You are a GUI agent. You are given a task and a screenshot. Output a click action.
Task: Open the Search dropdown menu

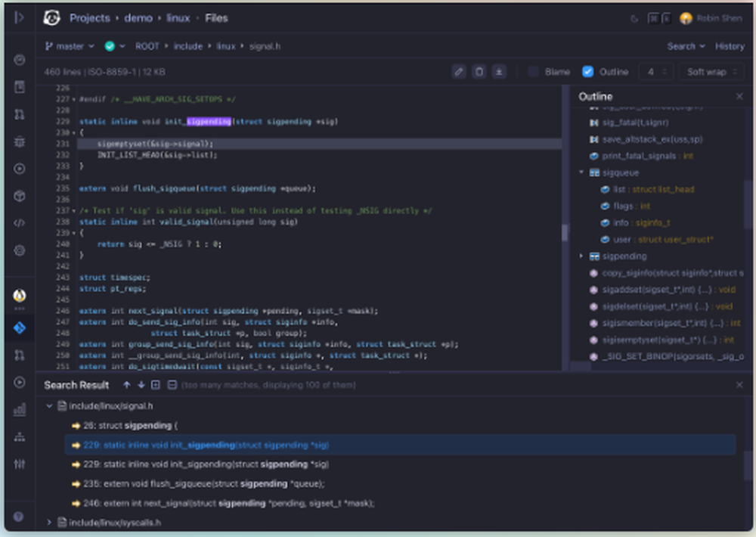[x=686, y=46]
